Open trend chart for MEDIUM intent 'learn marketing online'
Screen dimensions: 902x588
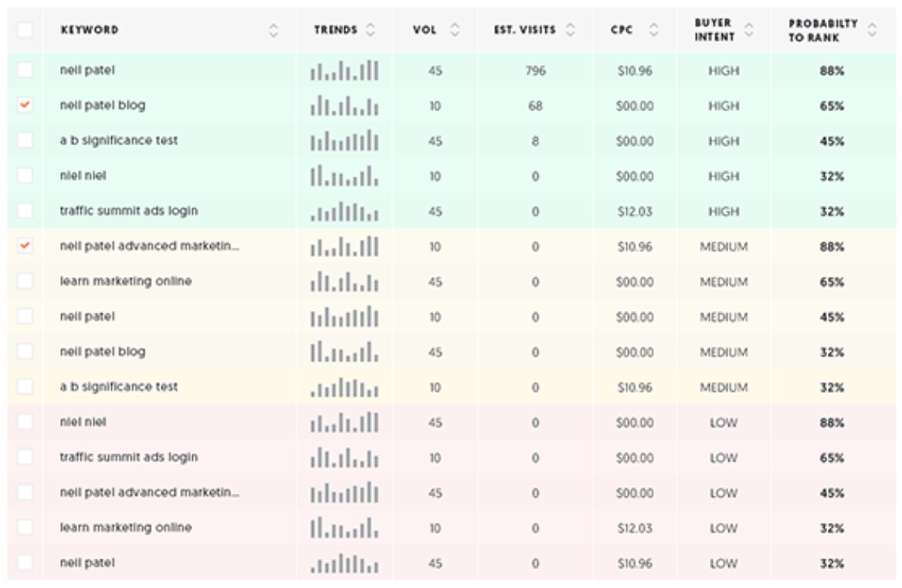point(344,281)
